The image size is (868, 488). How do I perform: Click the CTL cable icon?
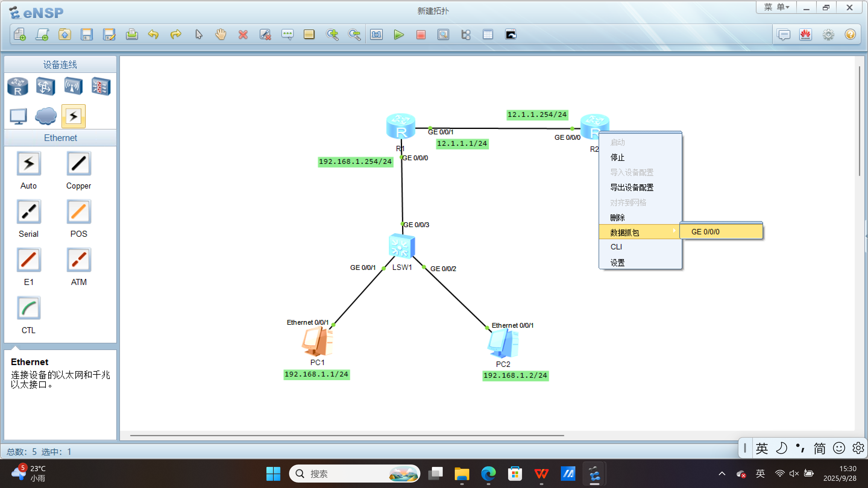[29, 308]
